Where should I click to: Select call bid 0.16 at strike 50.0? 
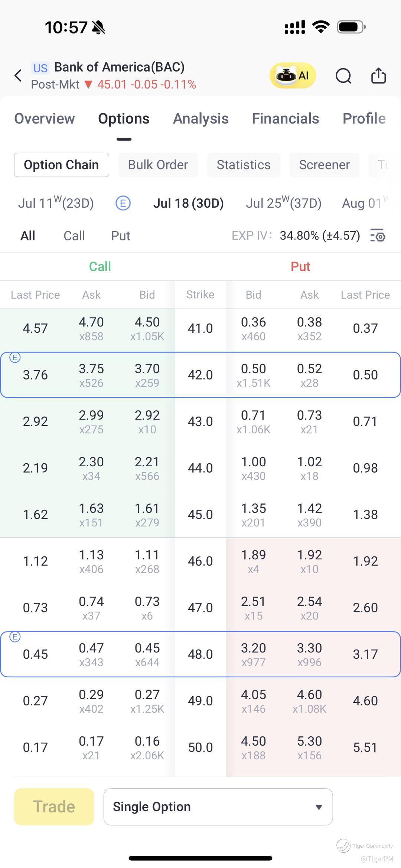coord(147,747)
